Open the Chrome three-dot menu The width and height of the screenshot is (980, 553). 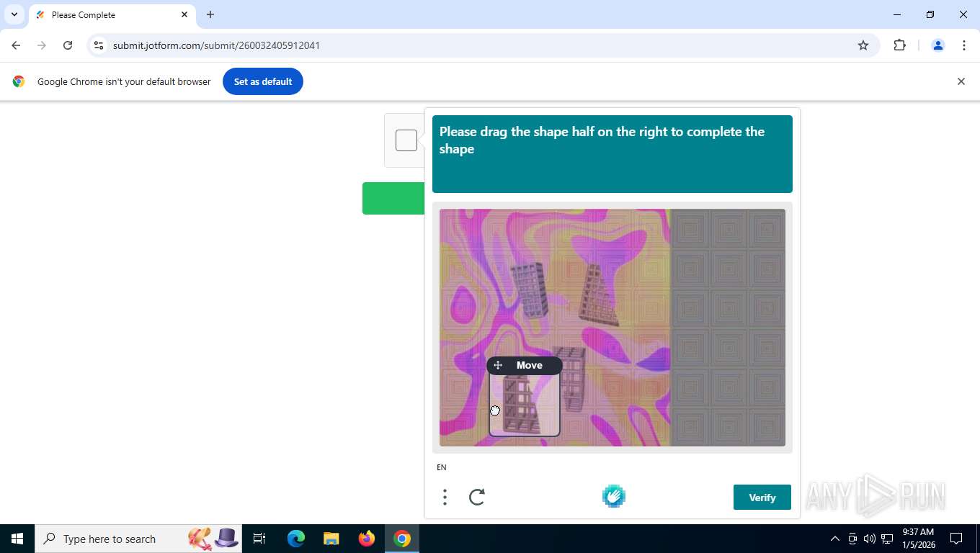click(964, 45)
